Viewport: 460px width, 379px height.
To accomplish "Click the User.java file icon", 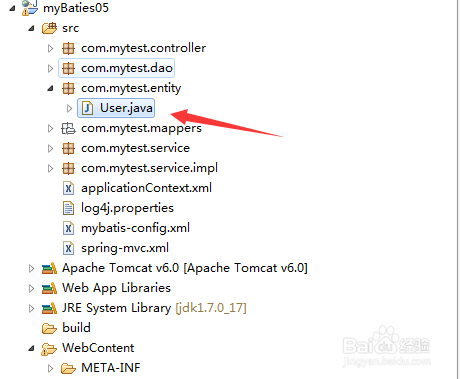I will coord(87,108).
